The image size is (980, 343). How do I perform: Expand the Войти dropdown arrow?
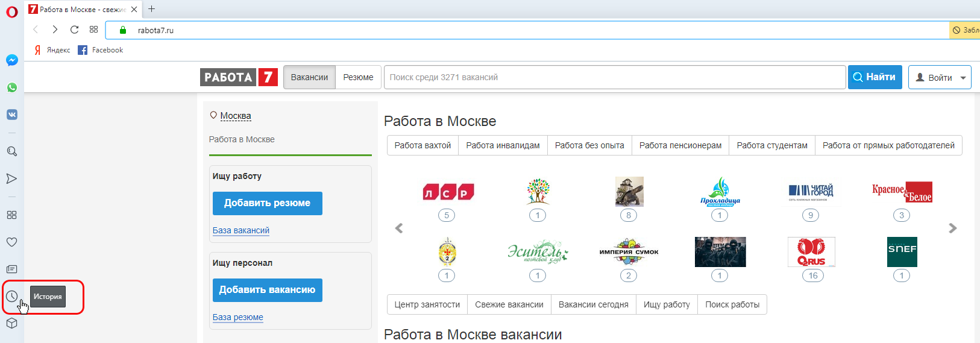tap(963, 78)
